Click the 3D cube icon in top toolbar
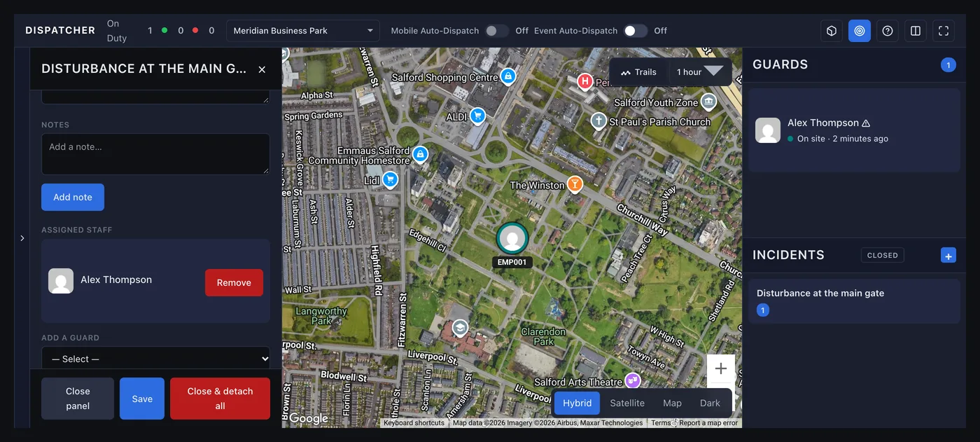The width and height of the screenshot is (980, 442). click(832, 31)
